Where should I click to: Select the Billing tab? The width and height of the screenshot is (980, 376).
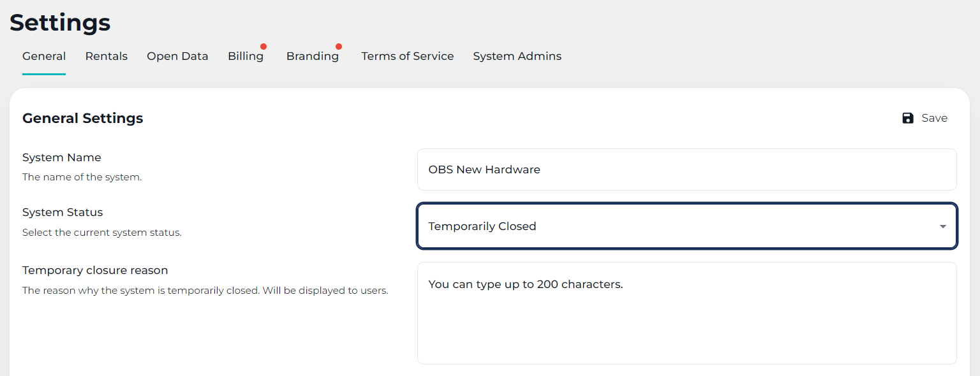coord(246,56)
